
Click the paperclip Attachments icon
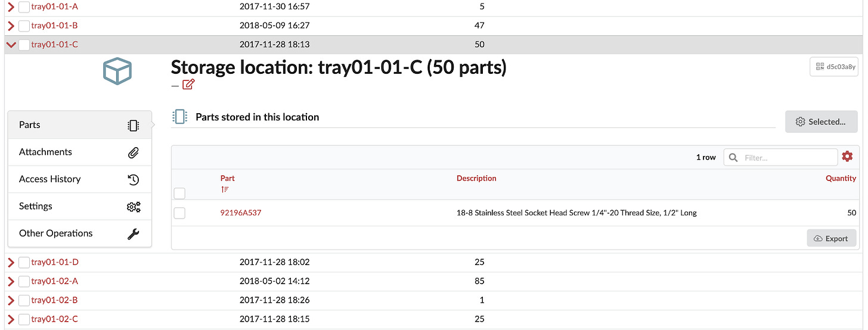[x=134, y=152]
